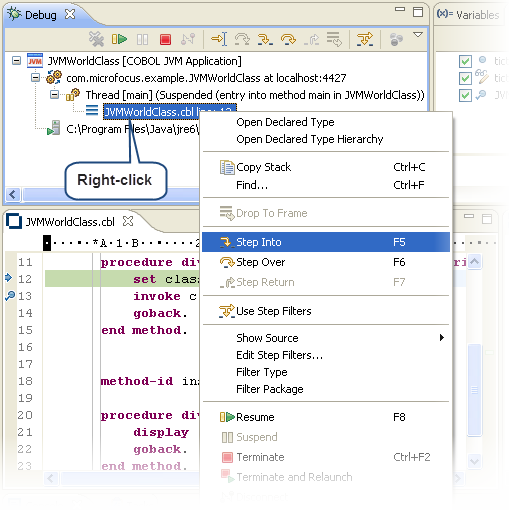Select C:\Program Files\Java\jre6 process entry
This screenshot has height=512, width=510.
133,129
